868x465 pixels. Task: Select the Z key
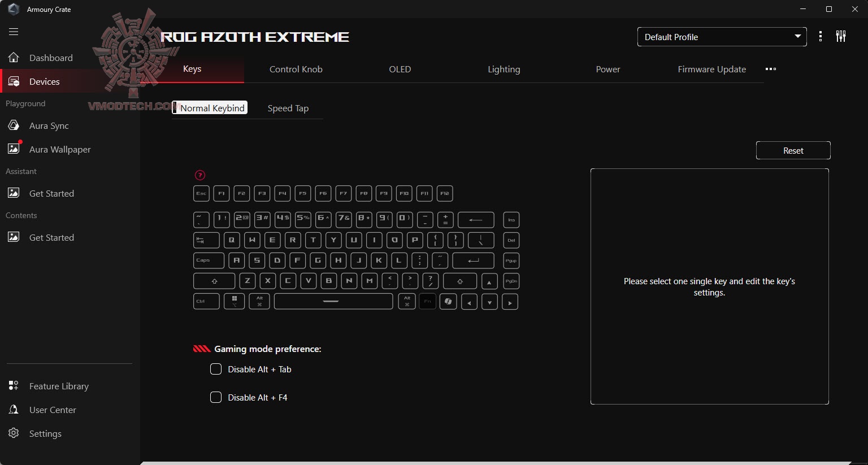click(x=248, y=281)
